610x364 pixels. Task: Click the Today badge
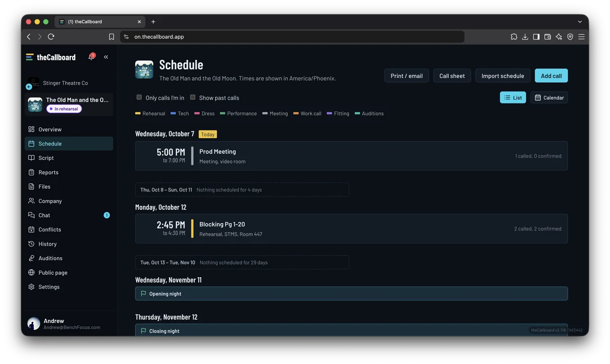click(207, 134)
